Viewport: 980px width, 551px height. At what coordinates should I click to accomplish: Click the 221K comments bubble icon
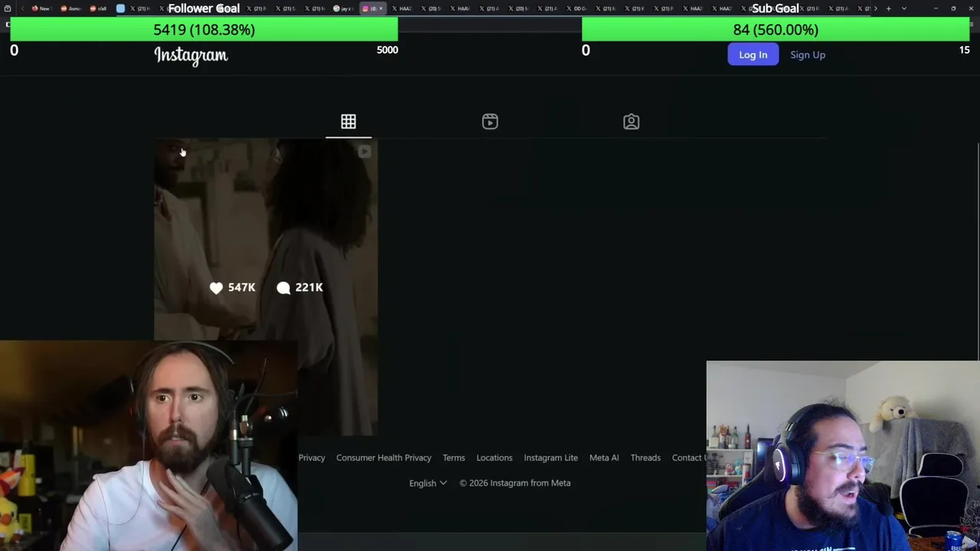(x=283, y=288)
